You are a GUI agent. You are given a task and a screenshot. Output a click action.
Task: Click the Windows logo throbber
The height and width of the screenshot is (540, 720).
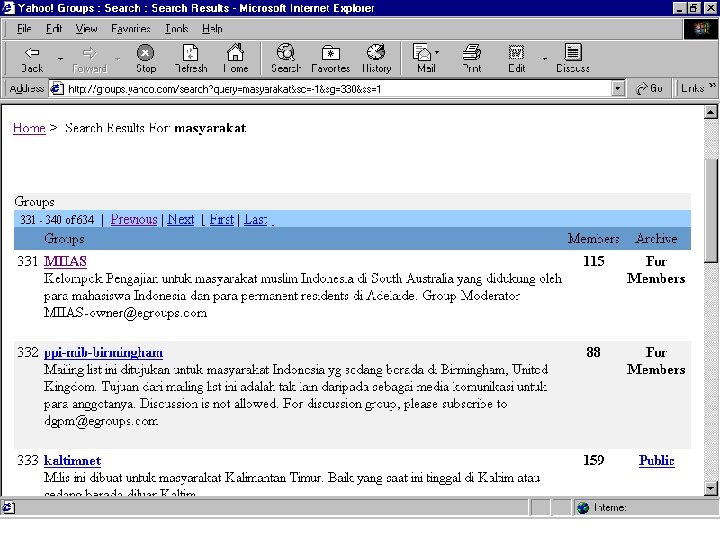coord(701,29)
